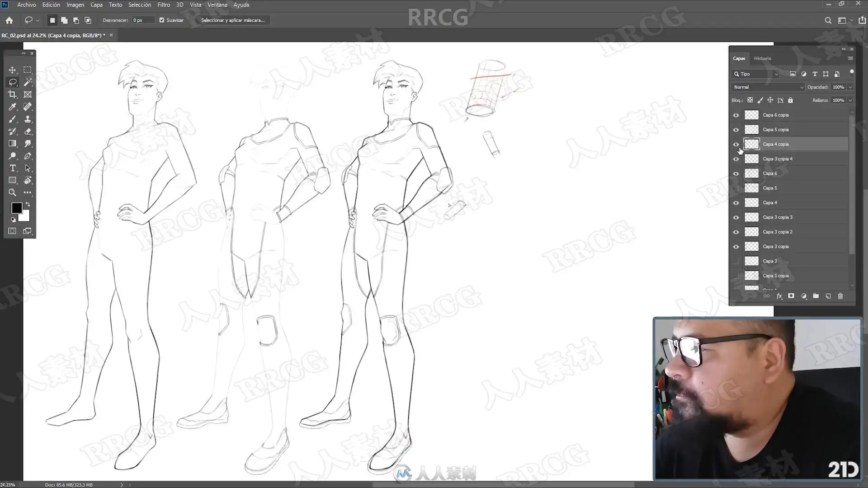Screen dimensions: 868x488
Task: Open the layer filter Tipo dropdown
Action: tap(756, 74)
